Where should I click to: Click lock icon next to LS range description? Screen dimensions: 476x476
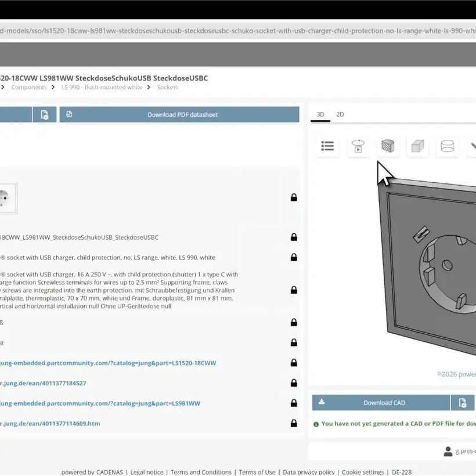point(294,257)
